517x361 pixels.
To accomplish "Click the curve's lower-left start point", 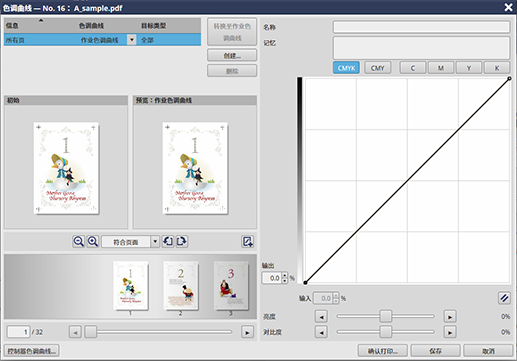I will 305,283.
